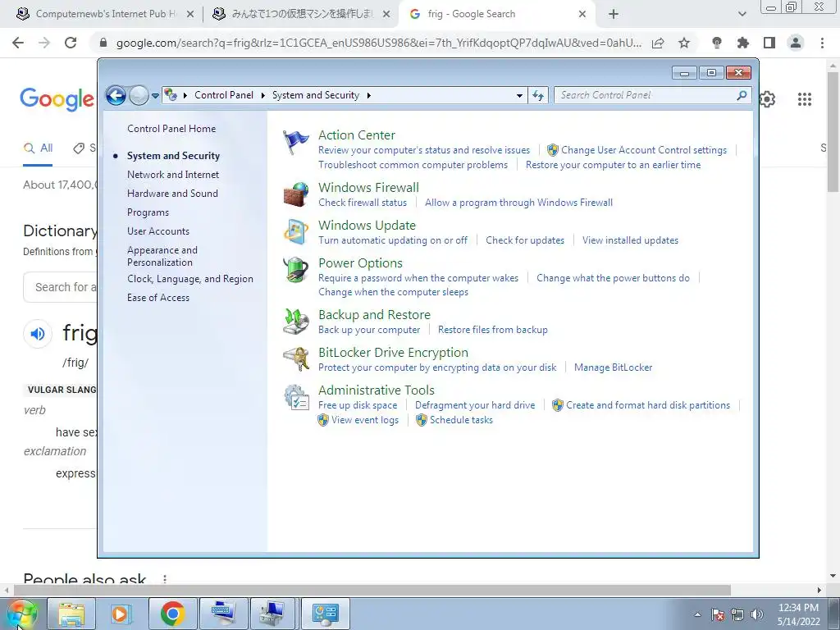Click Defragment your hard drive
840x630 pixels.
point(475,405)
